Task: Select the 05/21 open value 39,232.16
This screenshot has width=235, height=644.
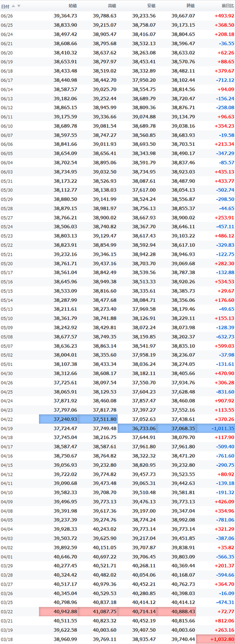Action: 65,254
